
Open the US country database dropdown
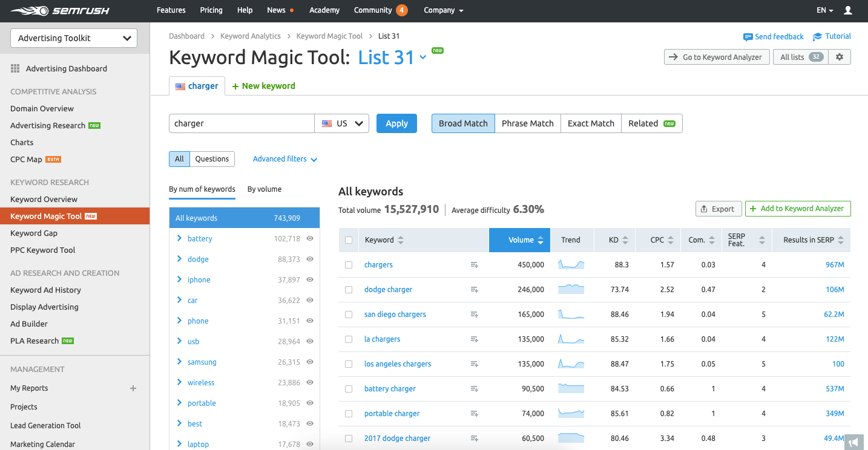342,123
